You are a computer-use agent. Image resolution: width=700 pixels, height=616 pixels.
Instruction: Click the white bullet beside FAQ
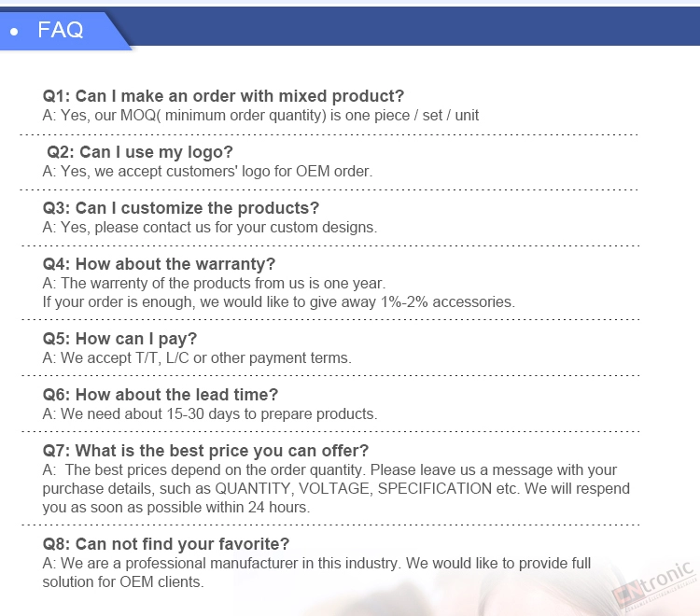14,32
